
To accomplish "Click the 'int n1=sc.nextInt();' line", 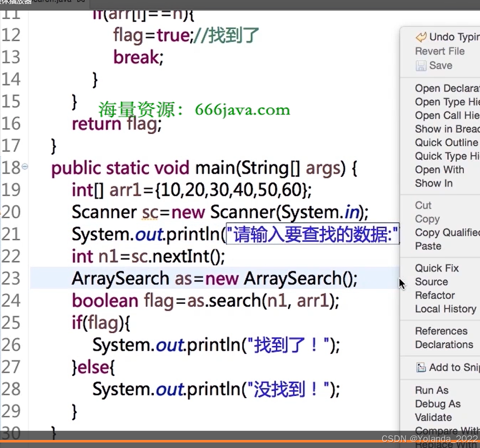I will pyautogui.click(x=148, y=256).
